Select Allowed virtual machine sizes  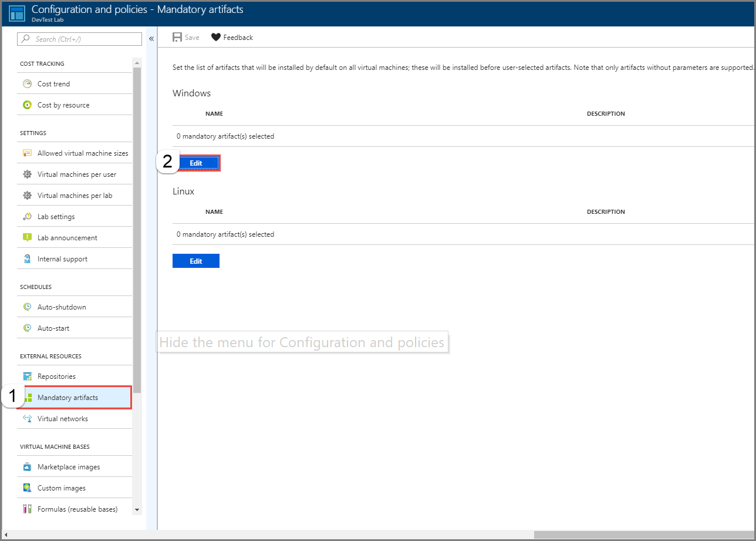point(75,153)
